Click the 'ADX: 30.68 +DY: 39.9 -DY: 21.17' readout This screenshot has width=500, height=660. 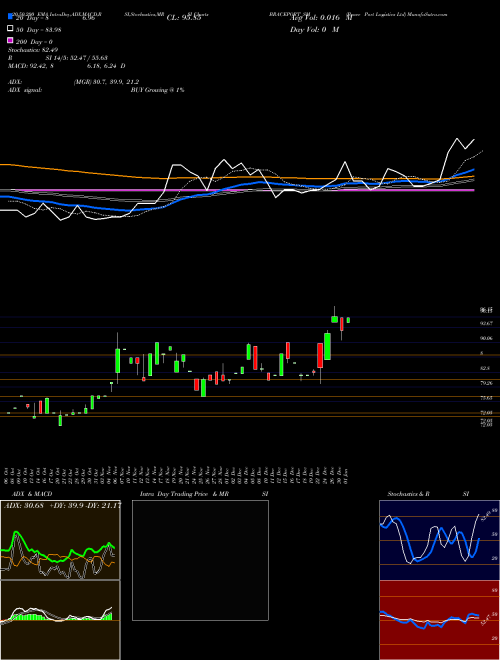coord(63,505)
